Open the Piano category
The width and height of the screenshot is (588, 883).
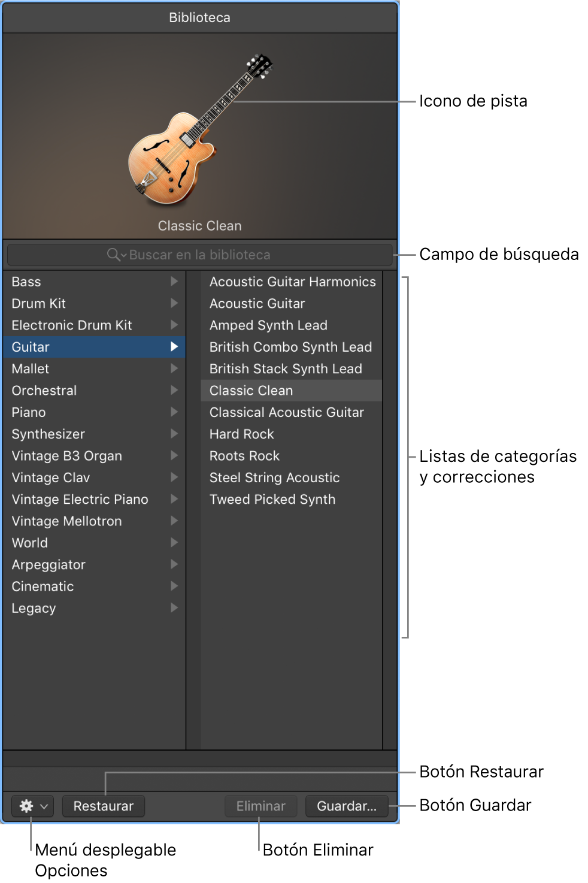29,412
